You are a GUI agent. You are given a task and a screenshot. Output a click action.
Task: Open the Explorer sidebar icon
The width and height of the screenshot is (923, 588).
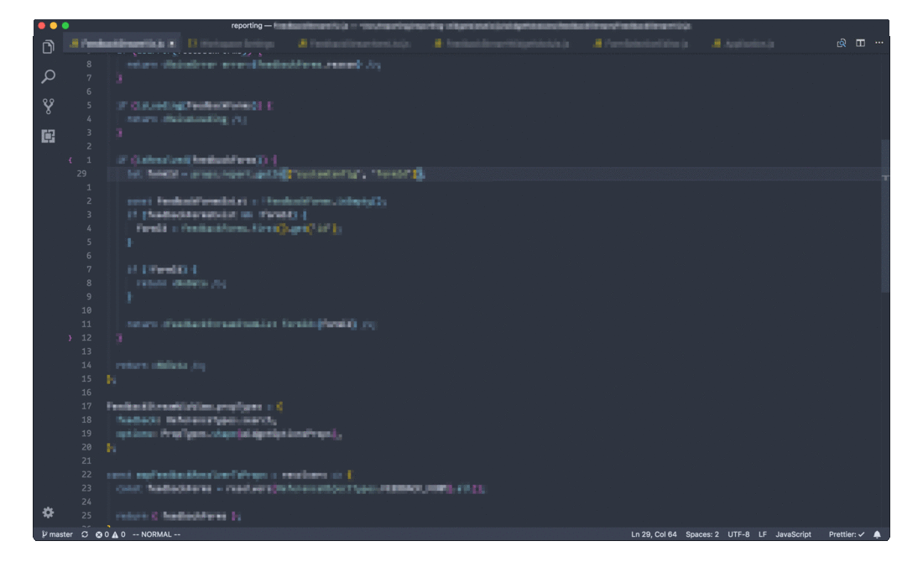(48, 48)
